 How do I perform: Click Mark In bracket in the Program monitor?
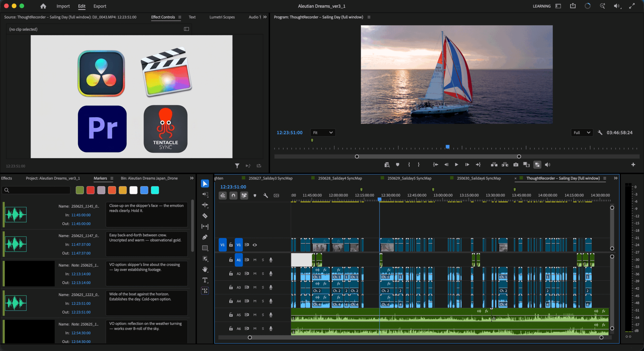point(409,165)
